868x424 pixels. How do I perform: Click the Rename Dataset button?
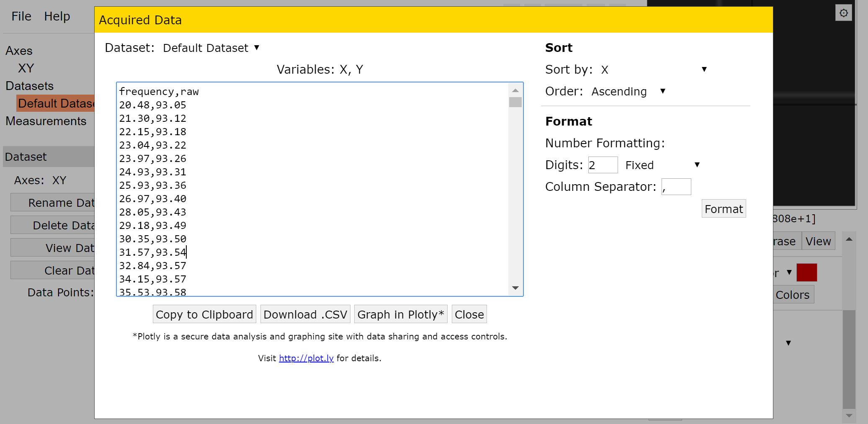click(x=52, y=203)
